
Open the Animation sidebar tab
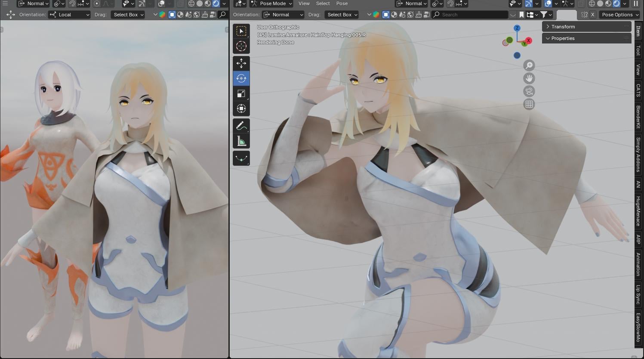(x=638, y=264)
